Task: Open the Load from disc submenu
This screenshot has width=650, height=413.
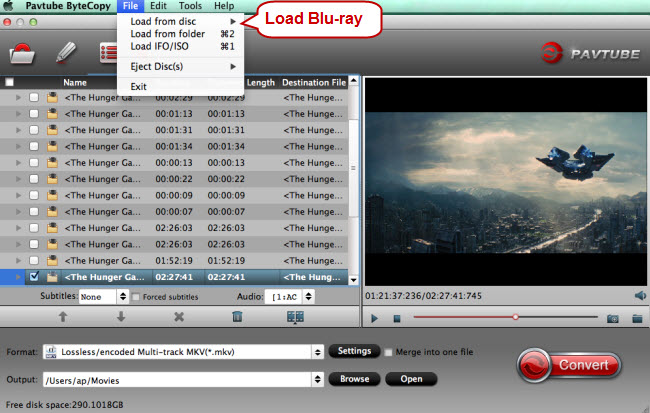Action: tap(181, 21)
